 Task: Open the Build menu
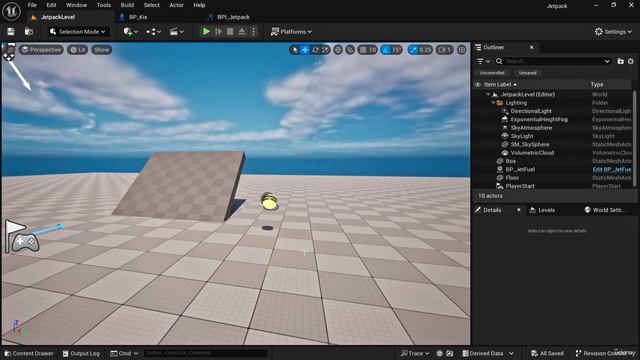127,5
